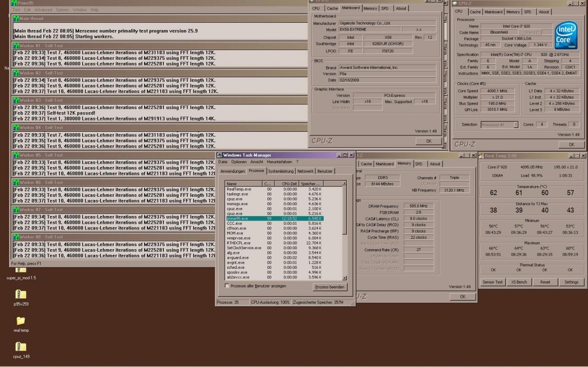Click the XS Bench button in Real Temp
This screenshot has height=367, width=588.
519,282
